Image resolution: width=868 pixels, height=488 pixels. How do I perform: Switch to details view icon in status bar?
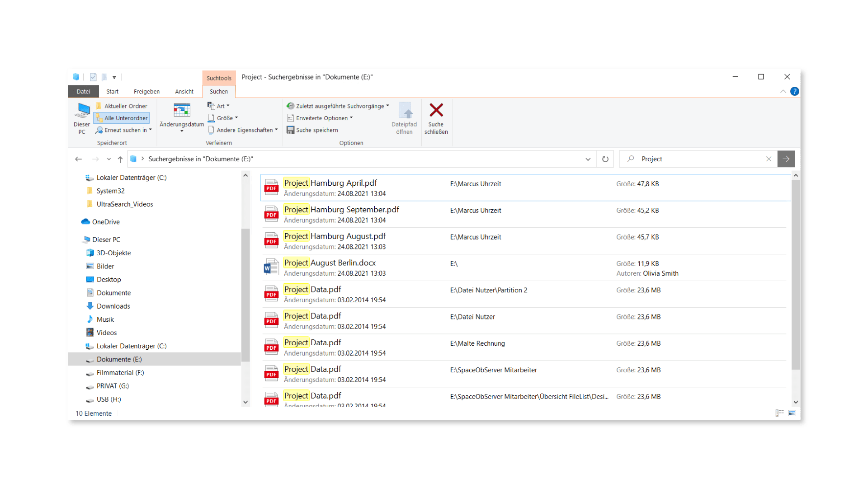779,413
